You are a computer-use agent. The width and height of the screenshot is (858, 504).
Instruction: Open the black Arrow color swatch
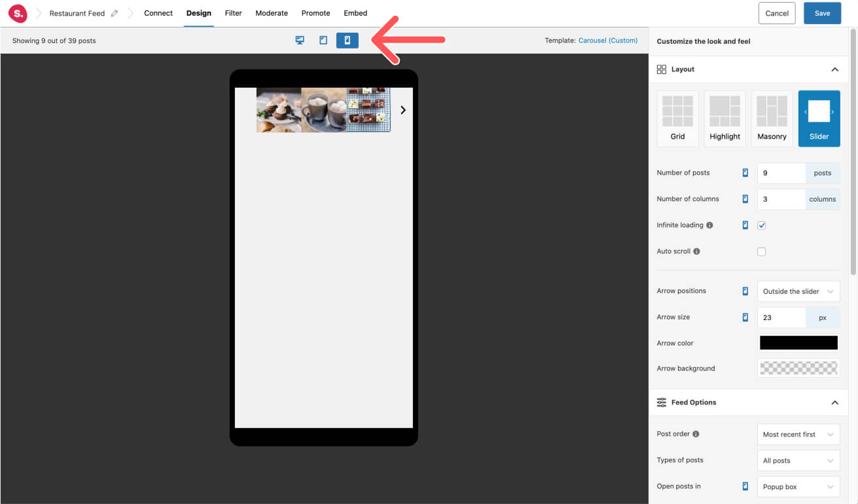click(x=798, y=343)
